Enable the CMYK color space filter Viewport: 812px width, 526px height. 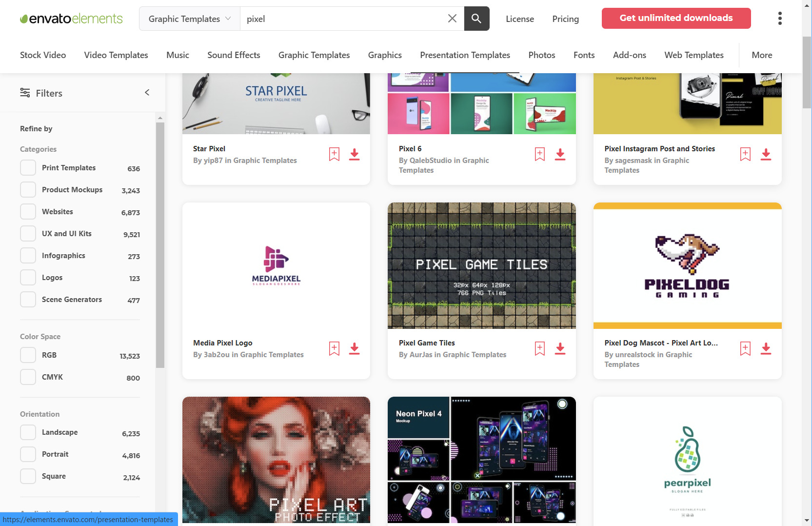click(28, 377)
